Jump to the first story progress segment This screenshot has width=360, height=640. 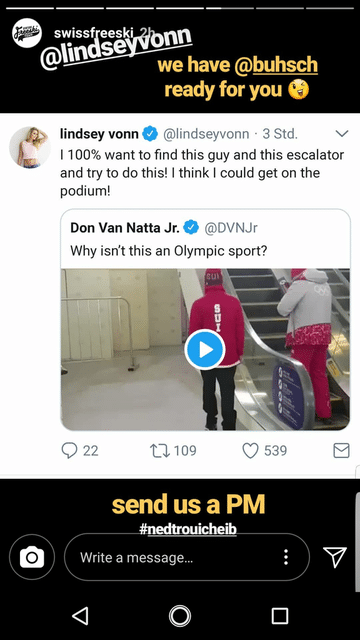point(30,8)
